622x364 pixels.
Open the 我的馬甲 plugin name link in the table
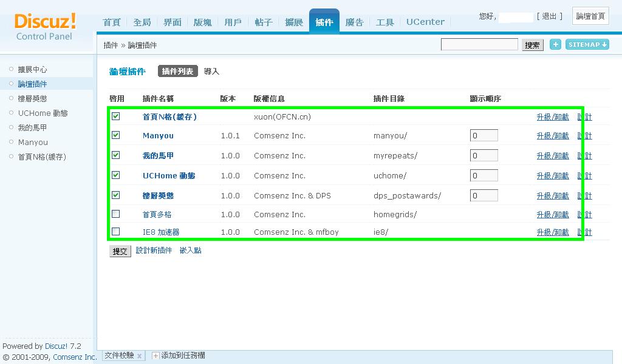click(159, 156)
